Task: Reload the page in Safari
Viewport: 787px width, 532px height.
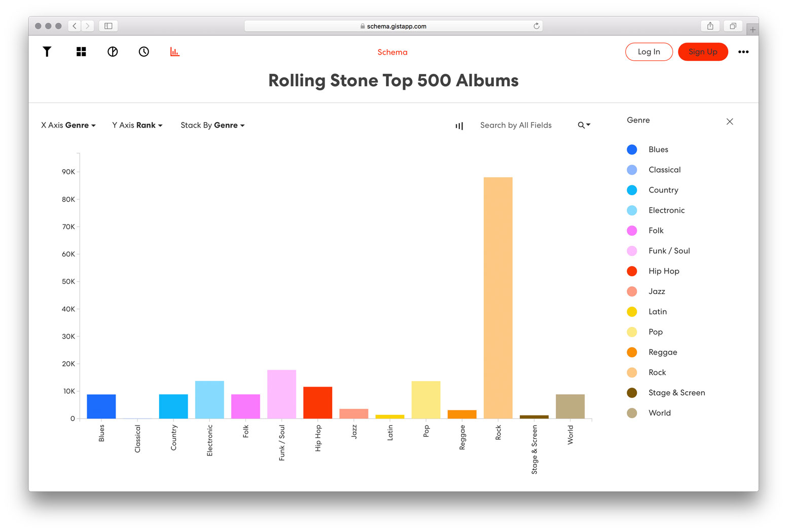Action: click(x=536, y=26)
